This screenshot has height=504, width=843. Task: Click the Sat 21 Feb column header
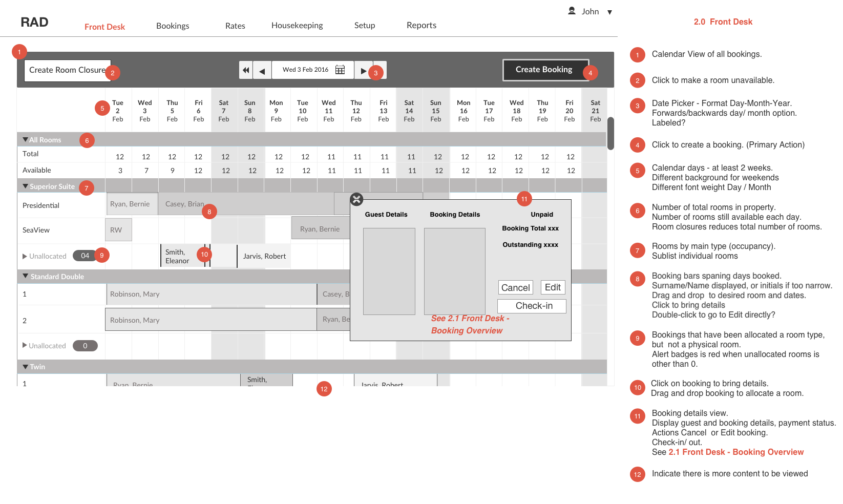coord(595,111)
